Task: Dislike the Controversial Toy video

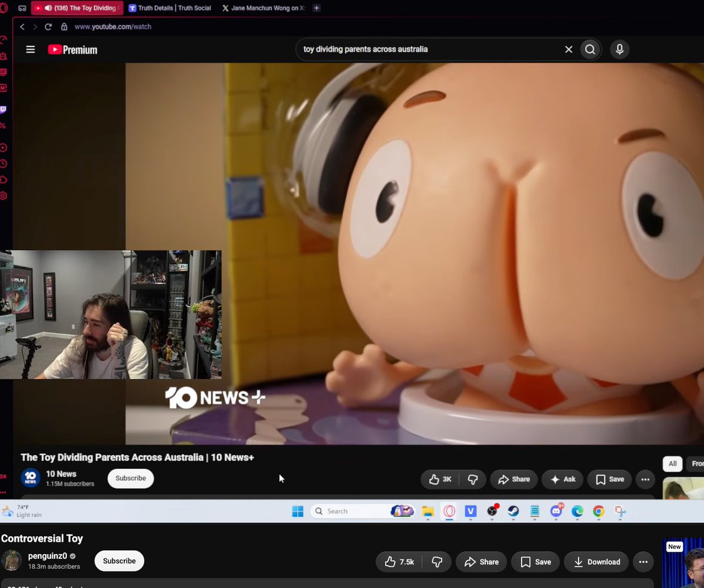Action: tap(437, 562)
